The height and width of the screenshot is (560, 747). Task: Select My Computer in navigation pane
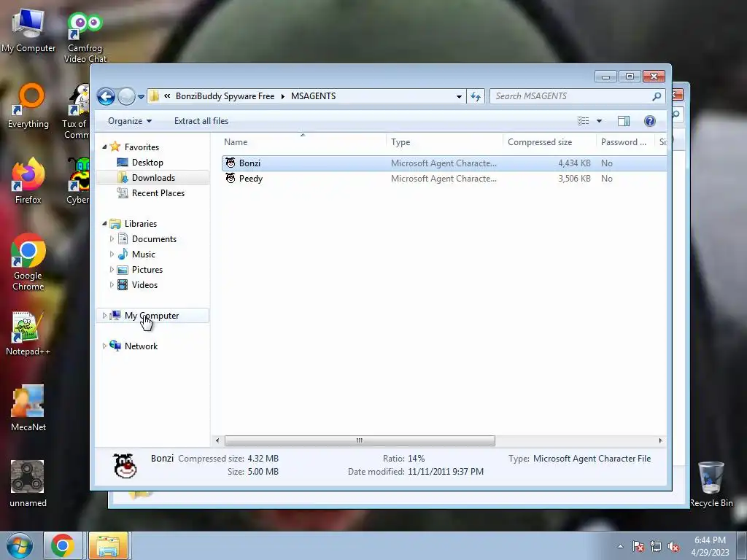pyautogui.click(x=152, y=316)
